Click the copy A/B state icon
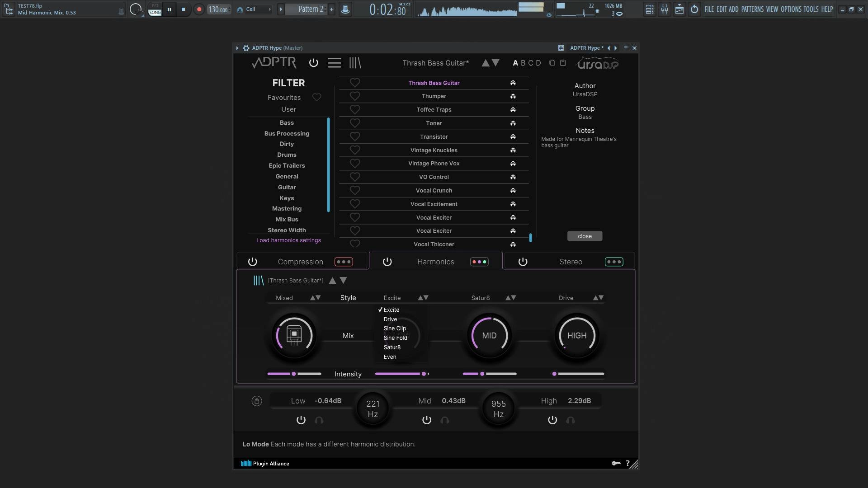 click(552, 63)
